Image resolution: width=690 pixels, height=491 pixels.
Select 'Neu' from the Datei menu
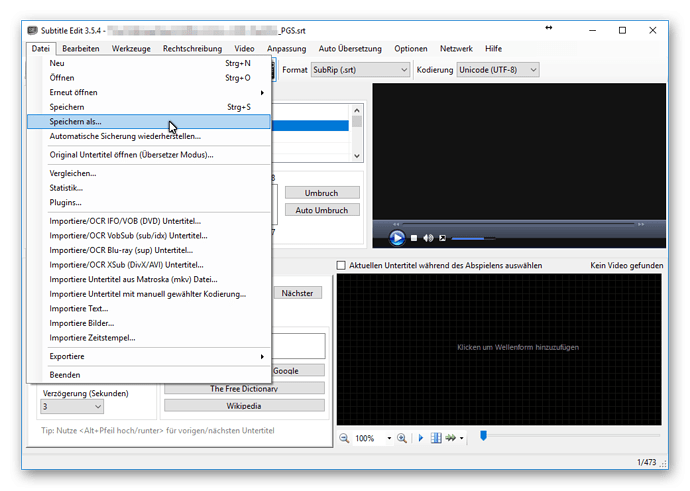click(x=149, y=63)
